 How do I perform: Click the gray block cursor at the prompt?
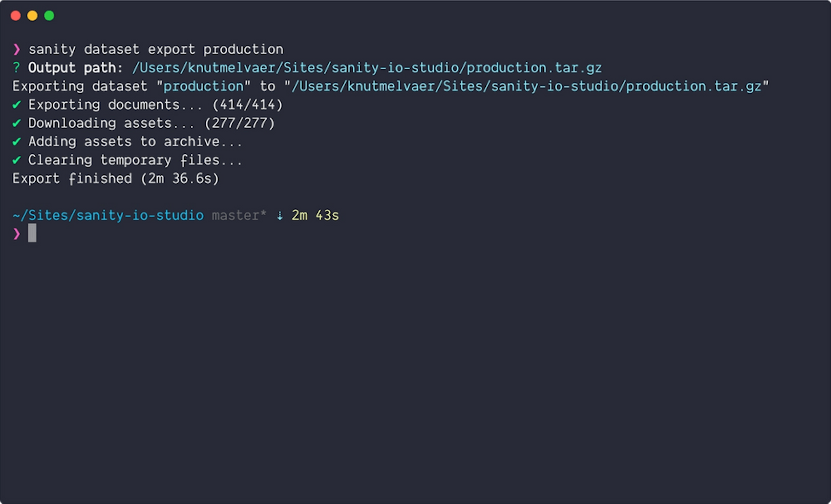tap(32, 233)
